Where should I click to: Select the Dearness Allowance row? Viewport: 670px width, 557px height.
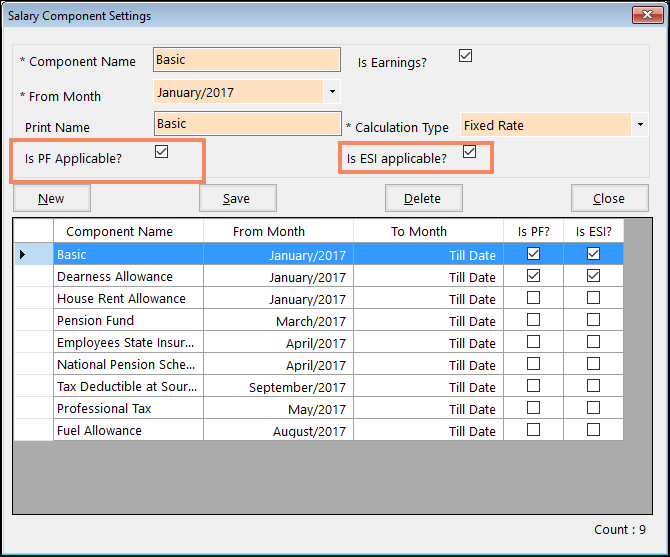coord(319,276)
